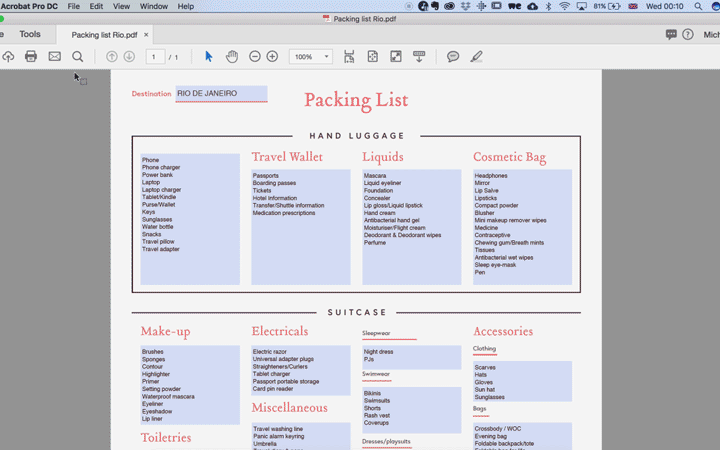
Task: Choose the Selection arrow tool
Action: point(208,56)
